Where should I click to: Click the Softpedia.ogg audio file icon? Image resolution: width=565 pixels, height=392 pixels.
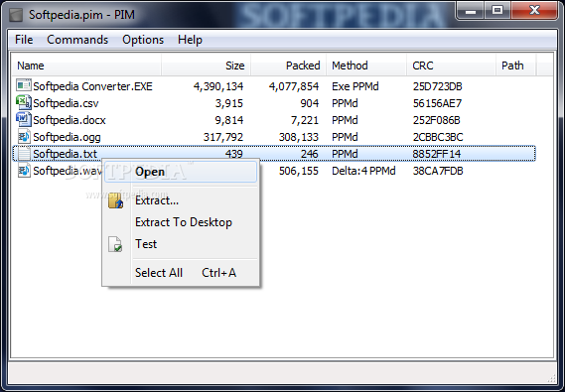(x=24, y=136)
